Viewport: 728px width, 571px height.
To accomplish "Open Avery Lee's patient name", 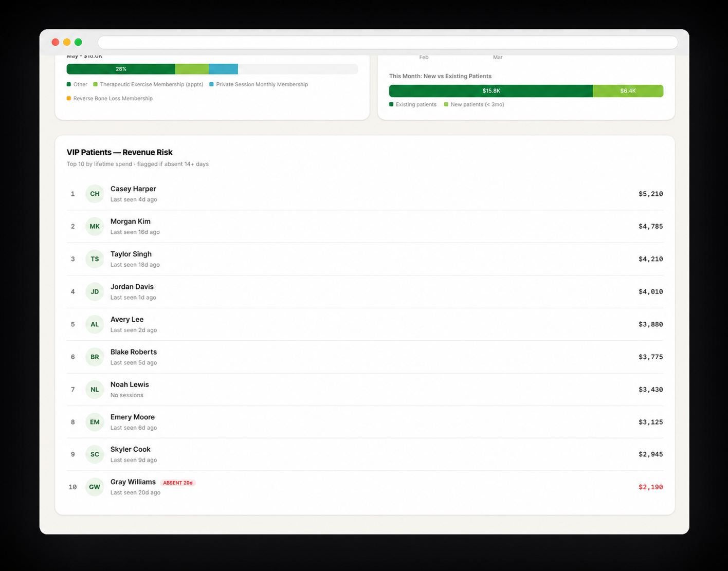I will click(127, 319).
